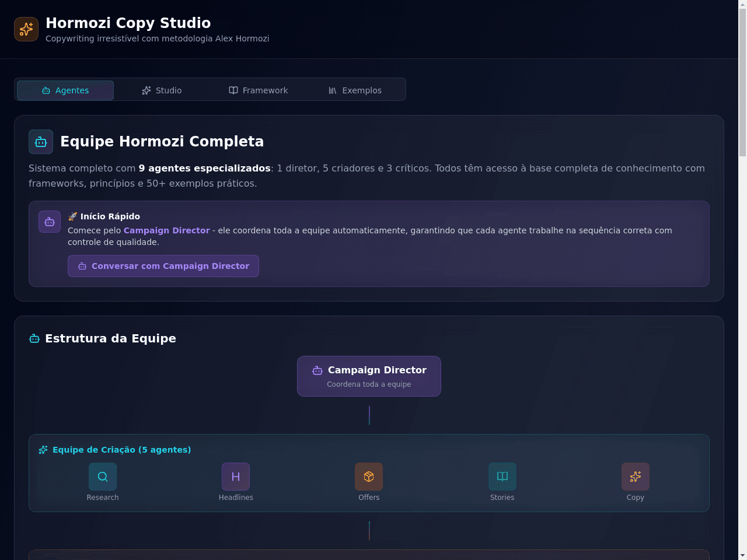Click the "Coordena toda a equipe" subtitle
Image resolution: width=747 pixels, height=560 pixels.
pos(369,384)
